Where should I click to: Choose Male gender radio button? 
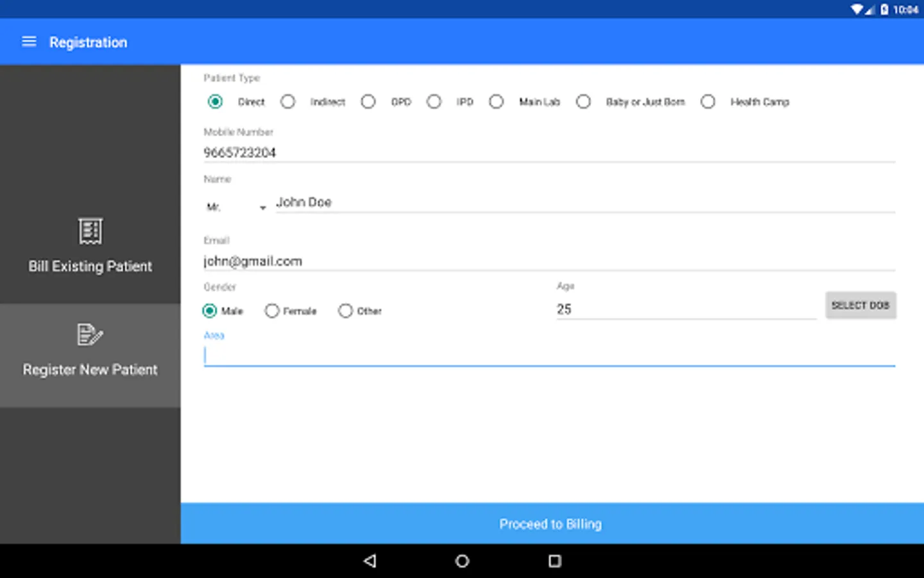pos(210,311)
